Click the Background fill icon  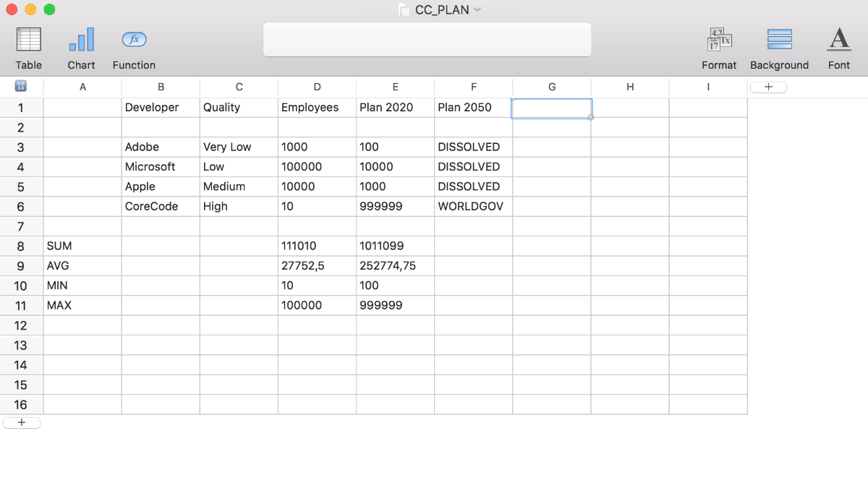point(779,40)
